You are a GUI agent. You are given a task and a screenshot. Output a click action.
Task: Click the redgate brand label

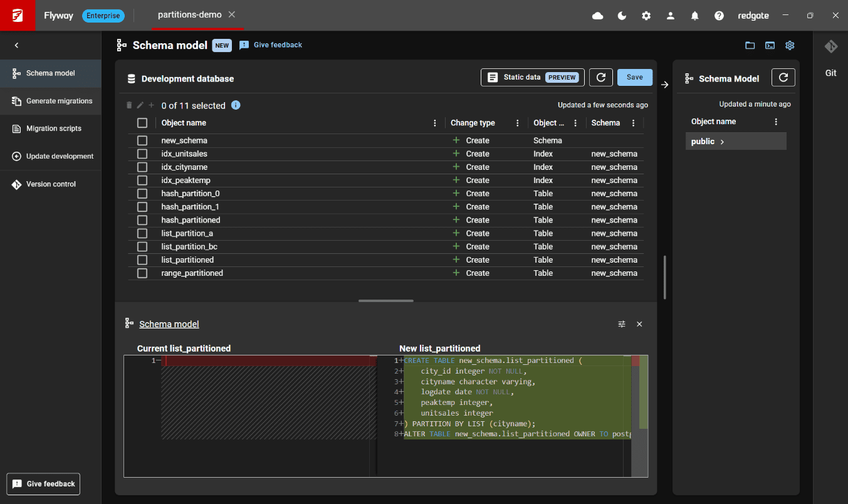(x=753, y=16)
